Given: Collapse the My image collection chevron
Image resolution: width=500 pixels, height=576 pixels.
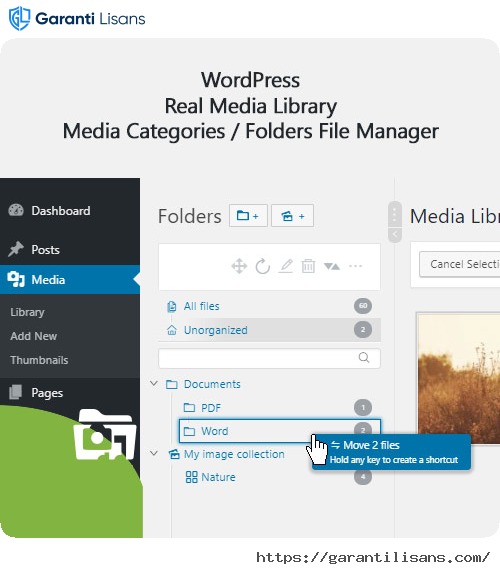Looking at the screenshot, I should click(x=154, y=454).
